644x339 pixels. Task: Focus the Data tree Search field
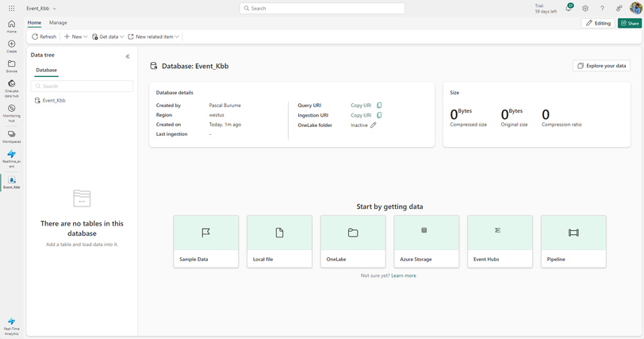82,87
